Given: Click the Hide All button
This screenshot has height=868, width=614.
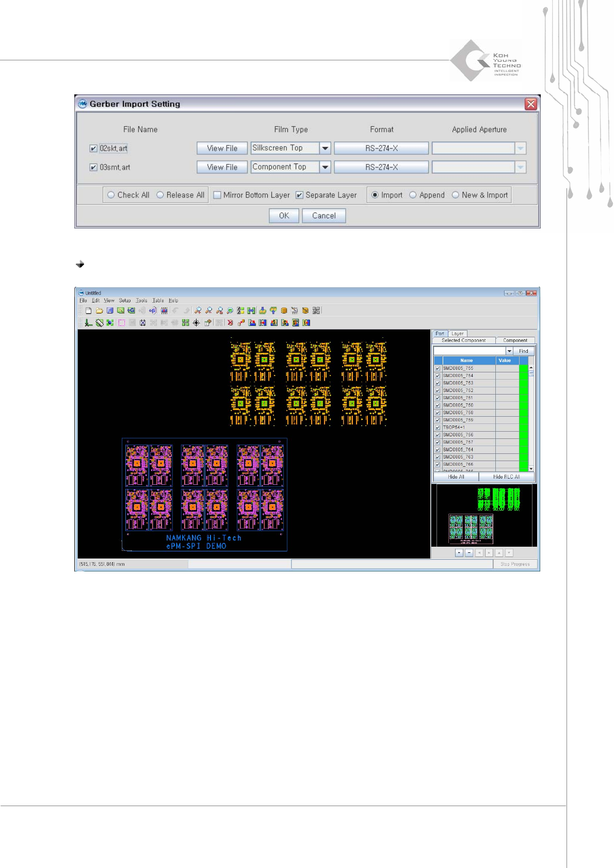Looking at the screenshot, I should (x=456, y=477).
